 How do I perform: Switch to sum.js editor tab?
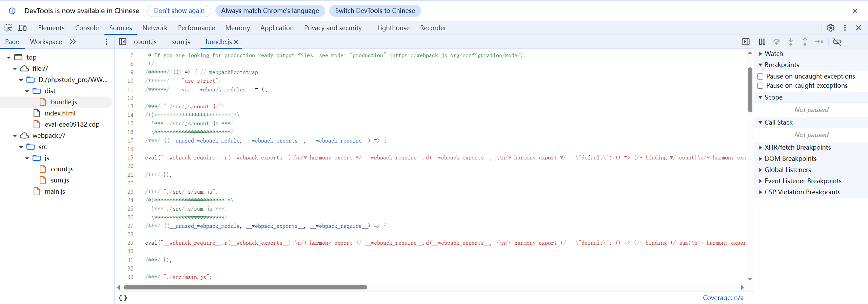click(181, 42)
